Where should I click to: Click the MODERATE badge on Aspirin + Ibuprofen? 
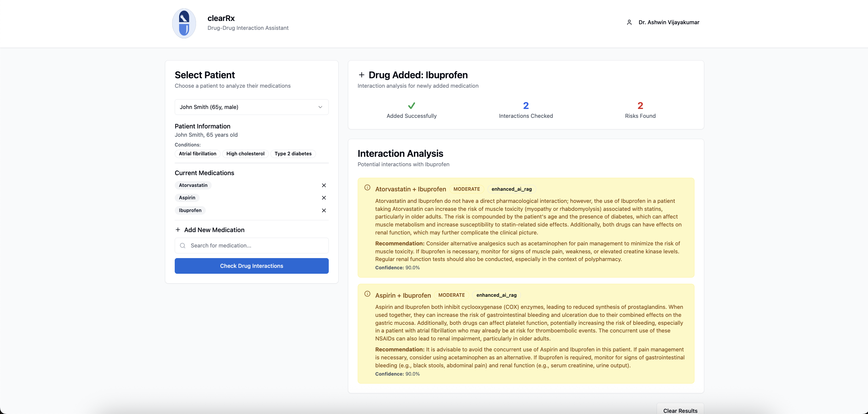click(451, 295)
